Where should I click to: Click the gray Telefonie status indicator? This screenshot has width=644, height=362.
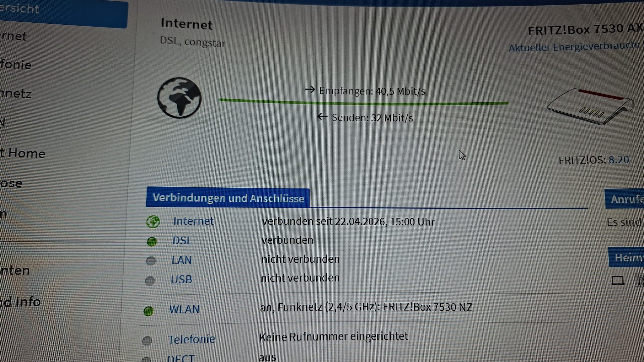tap(147, 341)
